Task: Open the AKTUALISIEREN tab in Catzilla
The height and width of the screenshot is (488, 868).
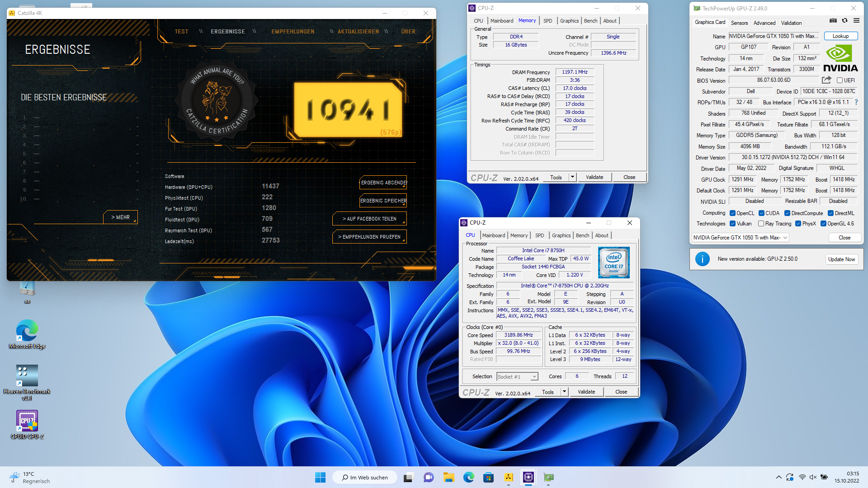Action: point(358,32)
